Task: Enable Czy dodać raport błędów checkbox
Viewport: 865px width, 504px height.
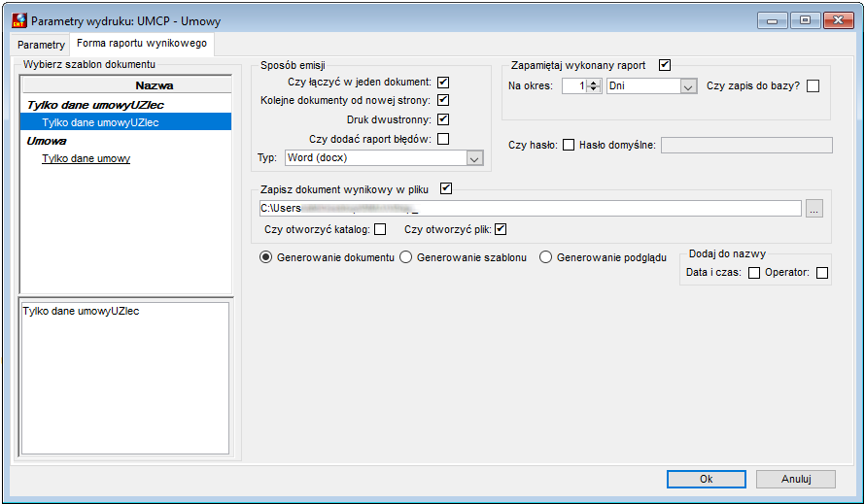Action: tap(443, 139)
